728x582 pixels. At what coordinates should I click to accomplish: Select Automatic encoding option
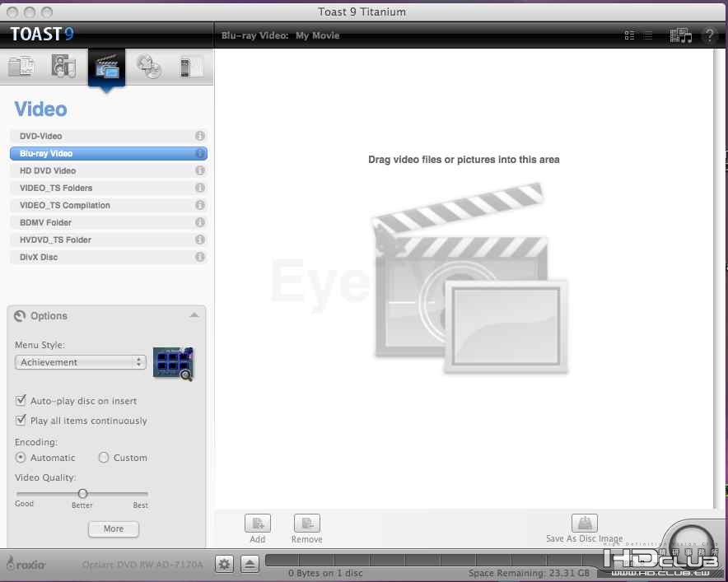coord(21,458)
